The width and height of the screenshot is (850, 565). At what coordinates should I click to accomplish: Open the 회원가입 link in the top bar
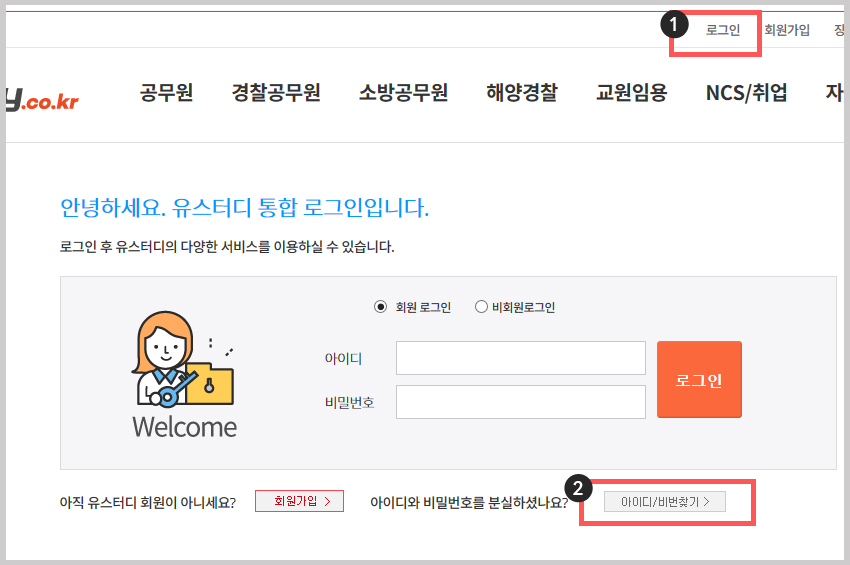coord(787,30)
